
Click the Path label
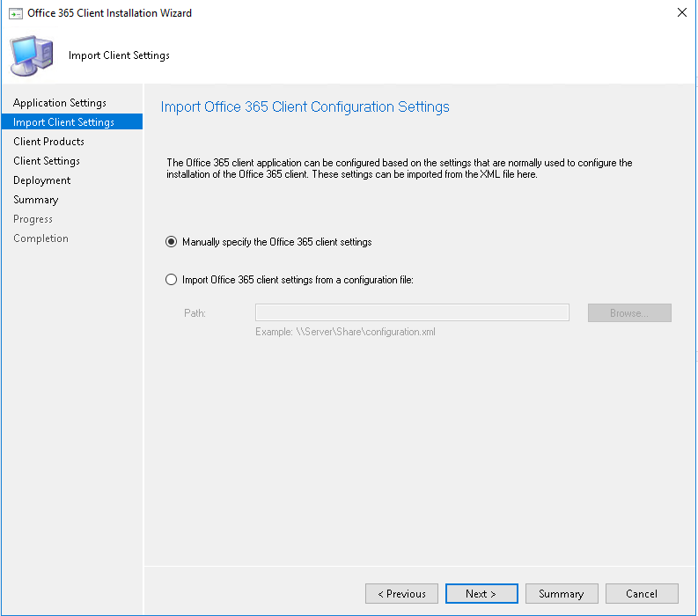tap(195, 313)
